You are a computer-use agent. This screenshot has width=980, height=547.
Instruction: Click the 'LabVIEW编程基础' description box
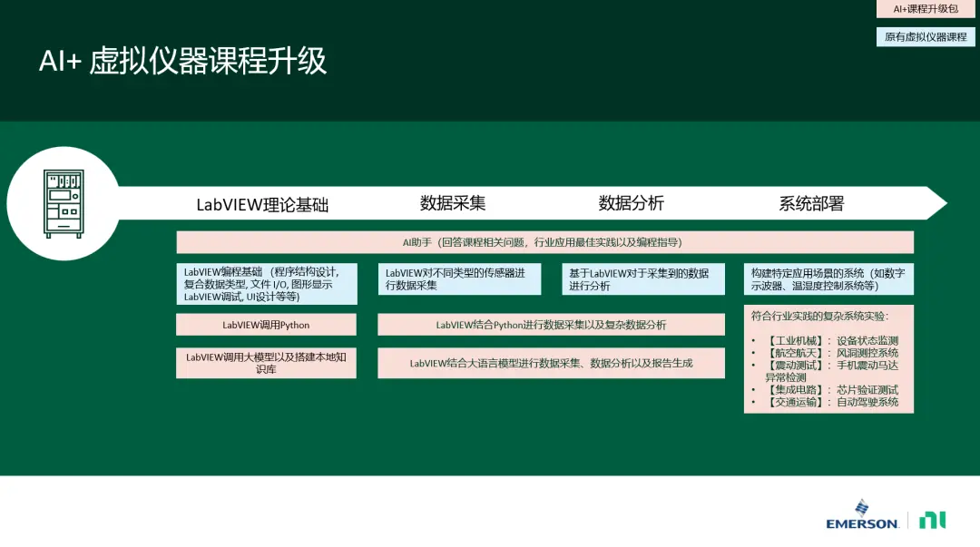(267, 284)
